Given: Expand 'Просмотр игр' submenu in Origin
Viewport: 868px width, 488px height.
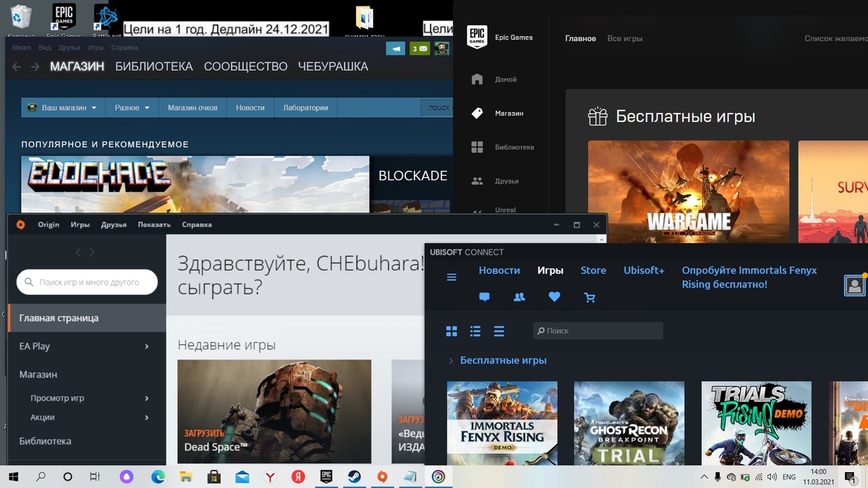Looking at the screenshot, I should tap(146, 398).
